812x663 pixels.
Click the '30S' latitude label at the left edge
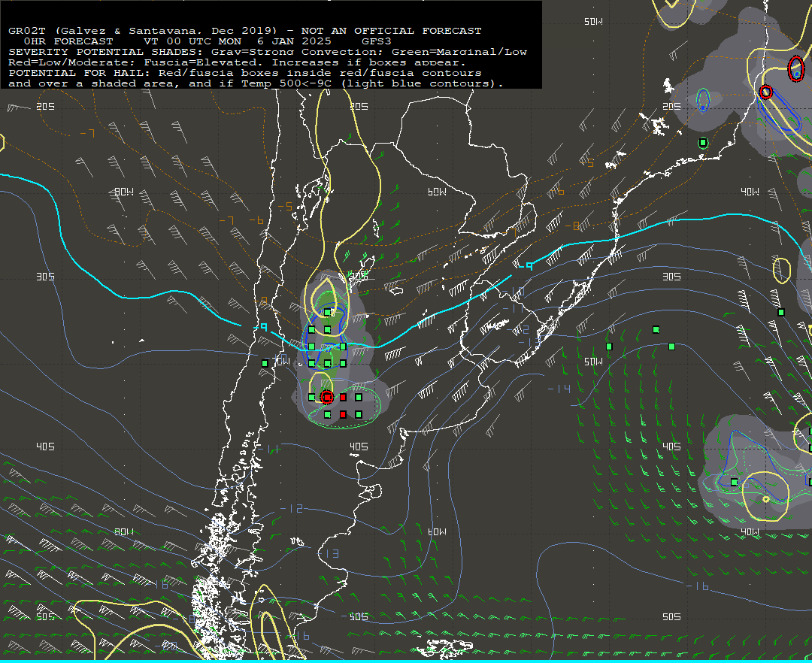45,277
